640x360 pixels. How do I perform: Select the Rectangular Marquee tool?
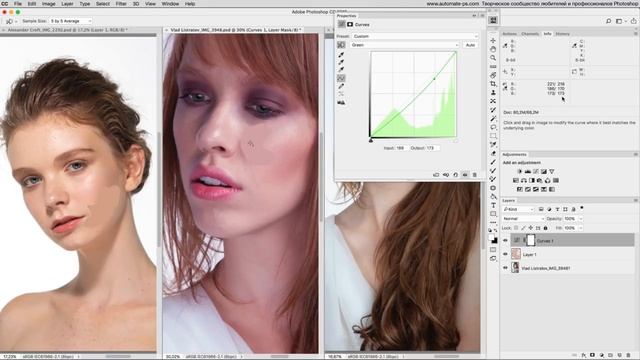[493, 136]
